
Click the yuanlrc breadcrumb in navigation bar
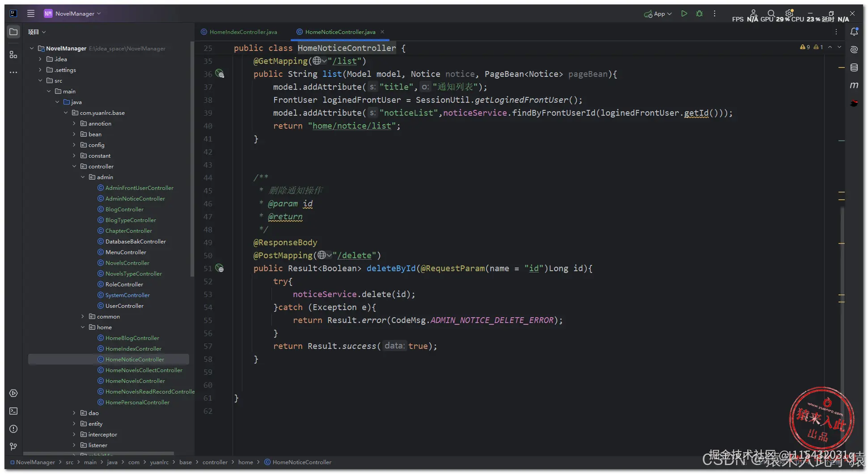point(159,462)
